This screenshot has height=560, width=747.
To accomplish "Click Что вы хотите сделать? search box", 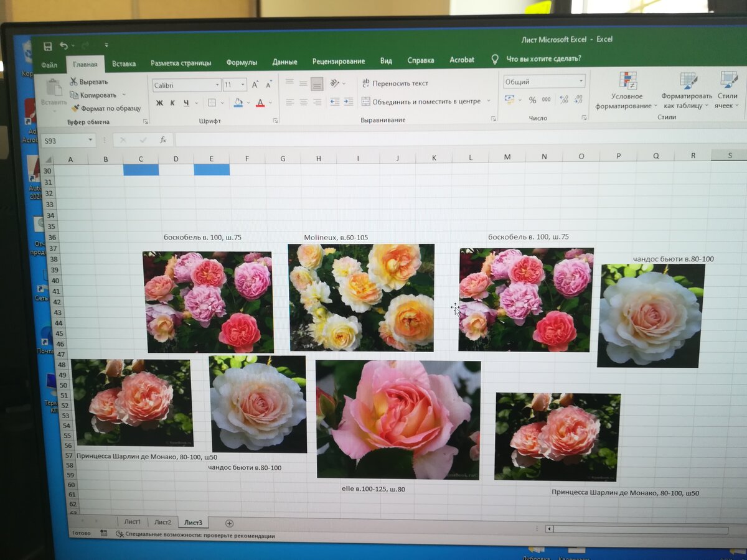I will 543,58.
